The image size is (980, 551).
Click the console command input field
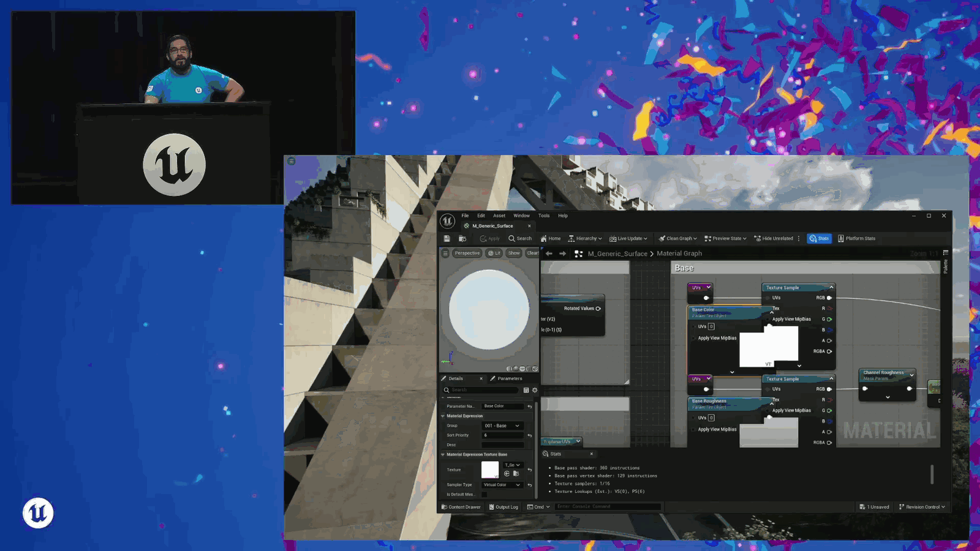608,507
